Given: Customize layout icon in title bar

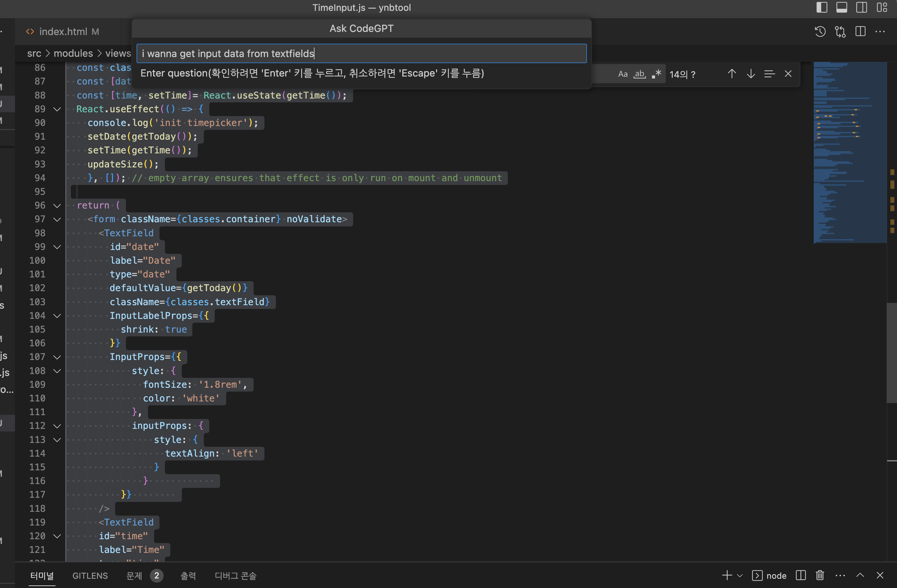Looking at the screenshot, I should (882, 8).
